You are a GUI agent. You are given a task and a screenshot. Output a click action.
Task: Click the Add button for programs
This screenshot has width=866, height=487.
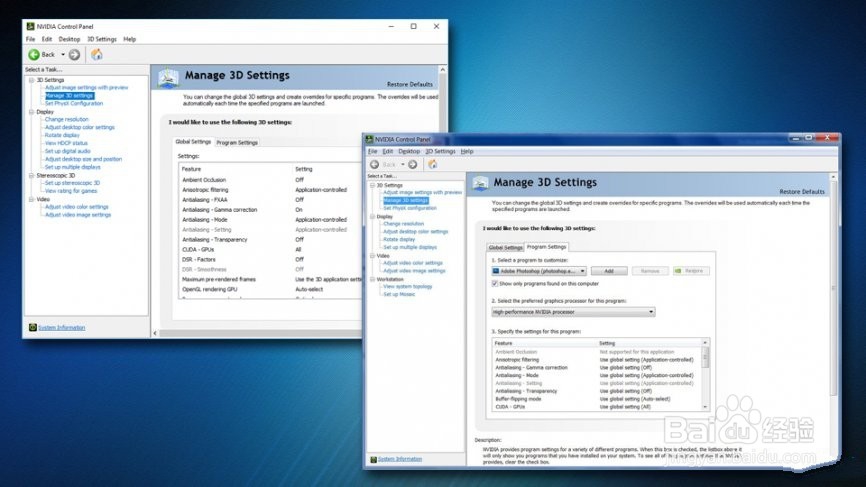[x=609, y=271]
